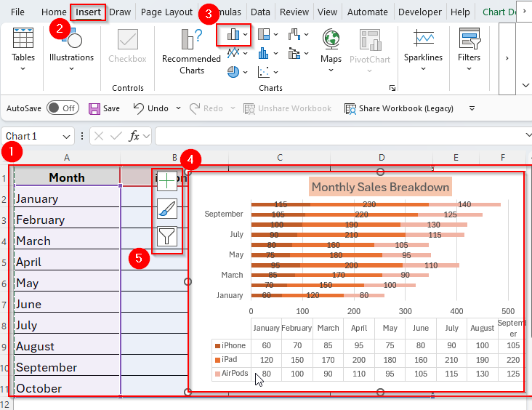Open Insert Column or Bar Chart menu
This screenshot has width=532, height=410.
234,34
